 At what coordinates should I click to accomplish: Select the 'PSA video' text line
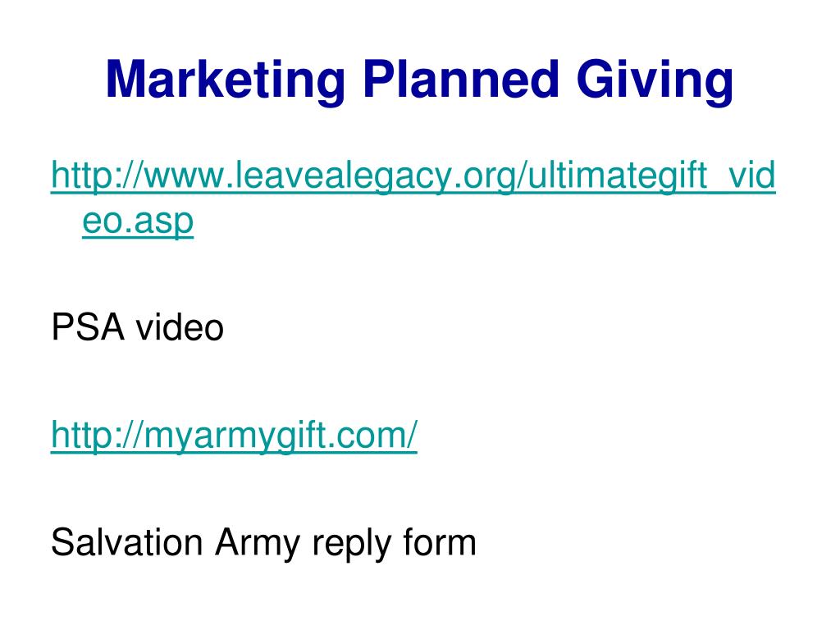(137, 326)
